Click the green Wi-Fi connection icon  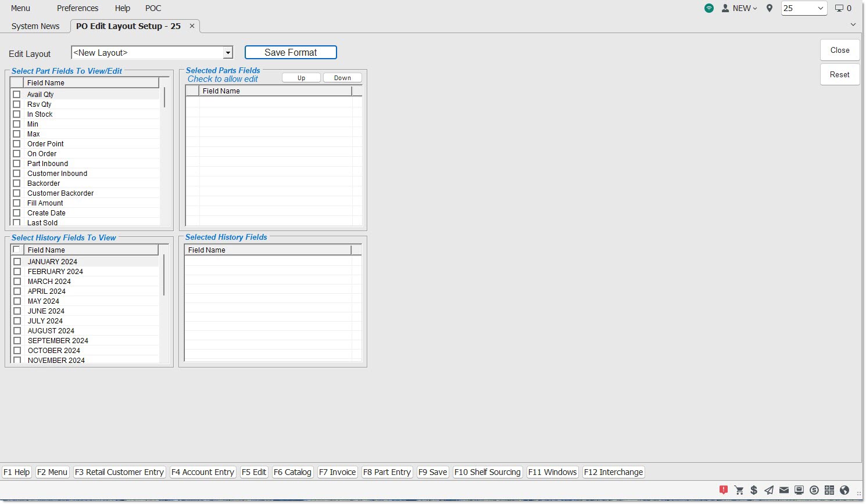coord(709,8)
